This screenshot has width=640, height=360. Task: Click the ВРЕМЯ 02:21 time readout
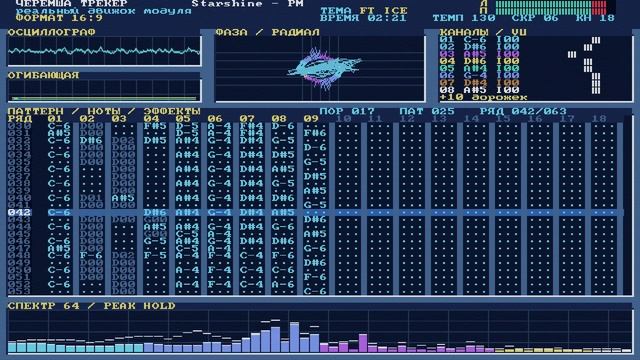point(363,18)
